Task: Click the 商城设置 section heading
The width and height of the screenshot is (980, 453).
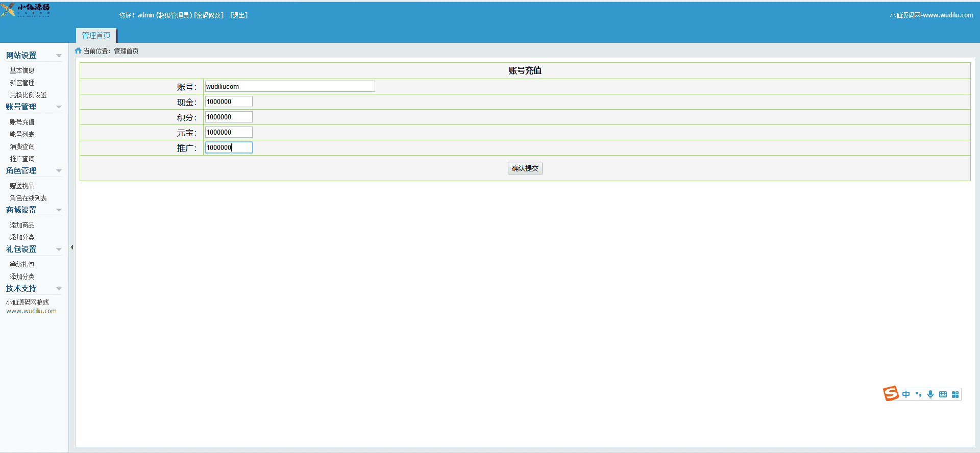Action: click(21, 210)
